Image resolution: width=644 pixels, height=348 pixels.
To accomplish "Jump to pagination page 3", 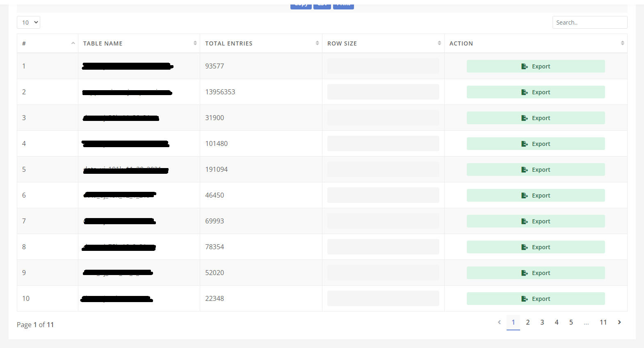I will coord(542,322).
